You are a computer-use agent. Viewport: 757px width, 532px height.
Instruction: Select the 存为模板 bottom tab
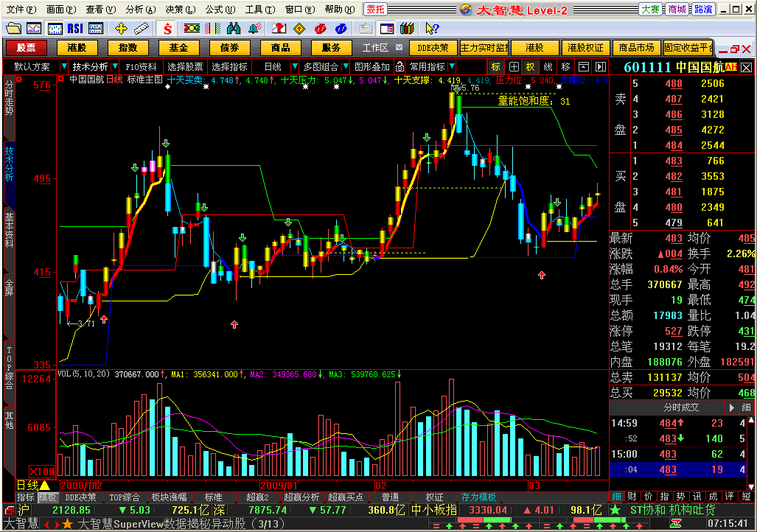click(x=478, y=497)
